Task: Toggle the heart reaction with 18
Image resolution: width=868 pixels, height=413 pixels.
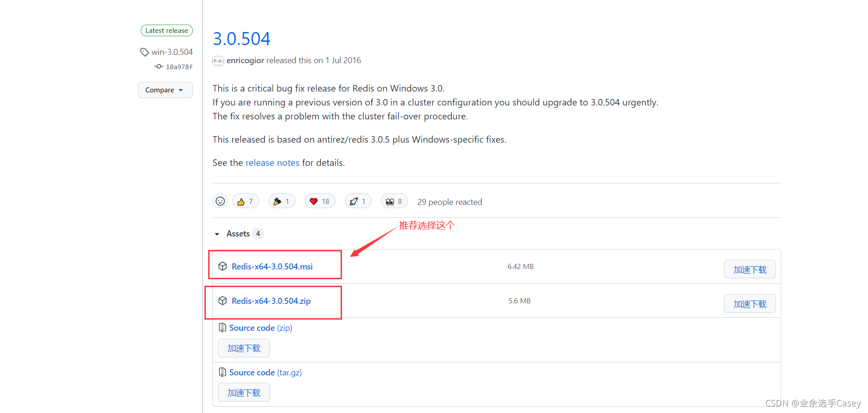Action: (320, 201)
